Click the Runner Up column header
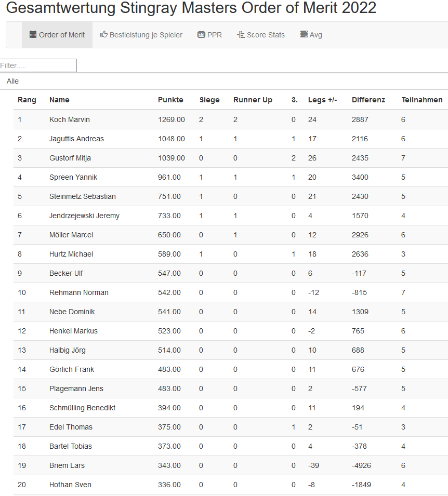 (253, 100)
